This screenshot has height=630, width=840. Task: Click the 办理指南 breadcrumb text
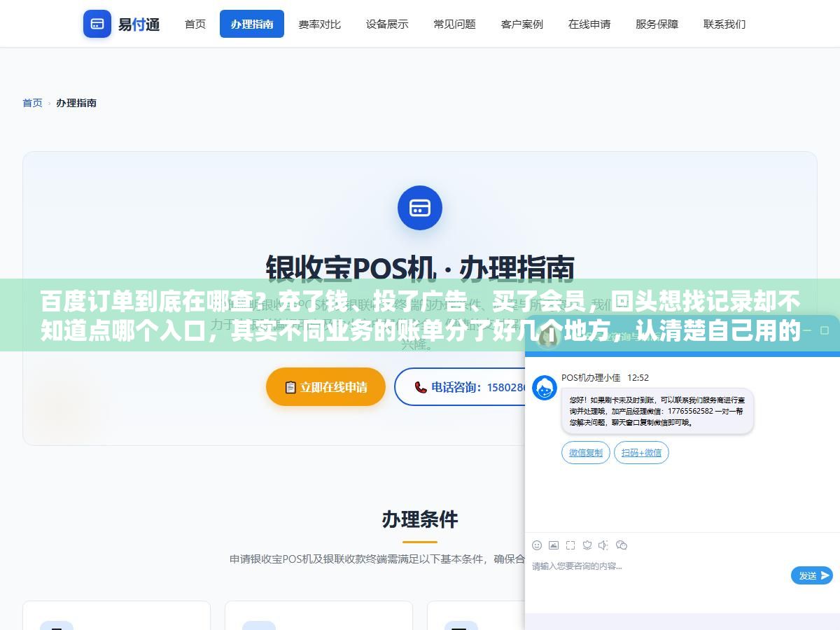coord(76,103)
